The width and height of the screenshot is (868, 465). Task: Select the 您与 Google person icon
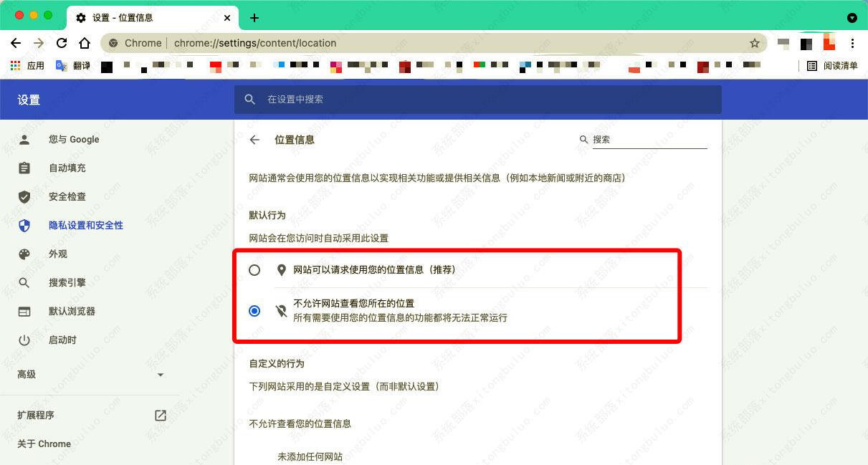pos(24,139)
